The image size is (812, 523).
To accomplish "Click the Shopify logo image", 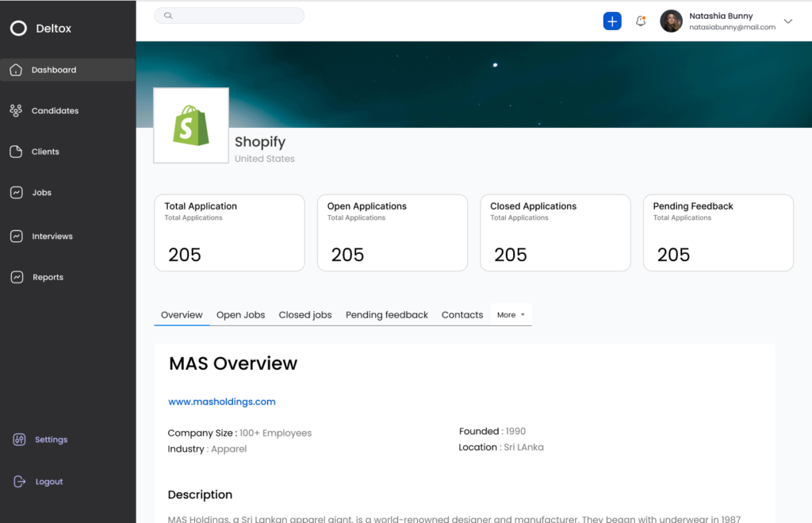I will coord(191,125).
